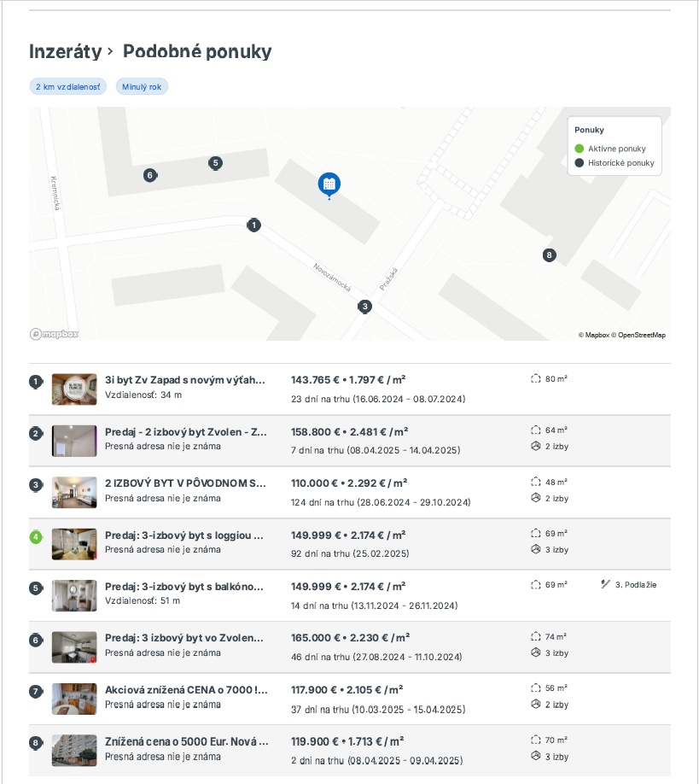The image size is (699, 784).
Task: Click floor icon beside 3. Podlažie
Action: point(606,584)
